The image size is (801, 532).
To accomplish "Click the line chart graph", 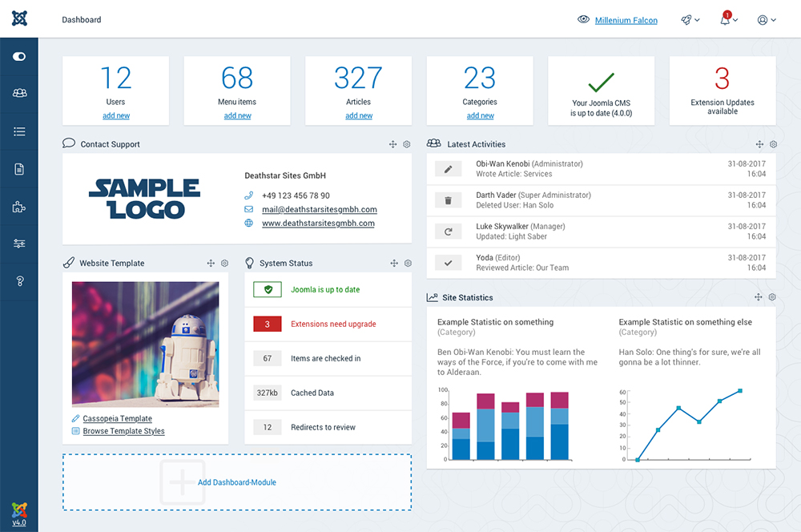I will click(686, 425).
